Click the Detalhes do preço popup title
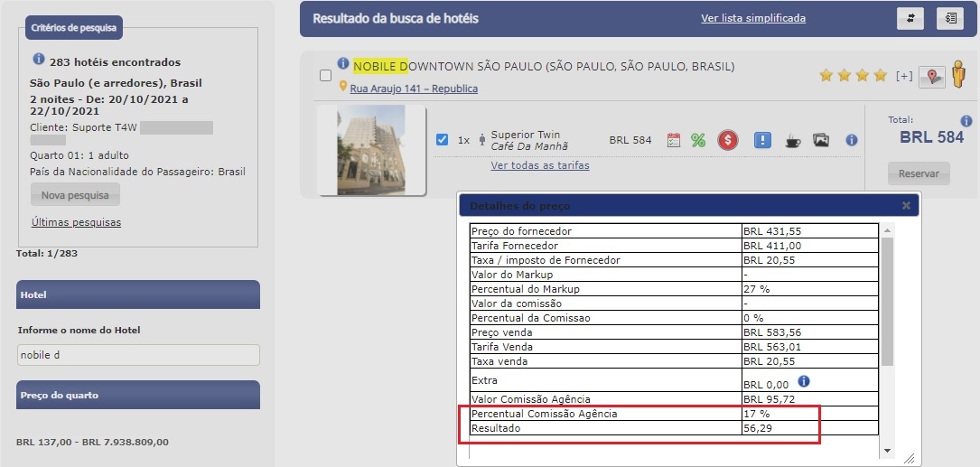Image resolution: width=980 pixels, height=467 pixels. click(x=520, y=206)
